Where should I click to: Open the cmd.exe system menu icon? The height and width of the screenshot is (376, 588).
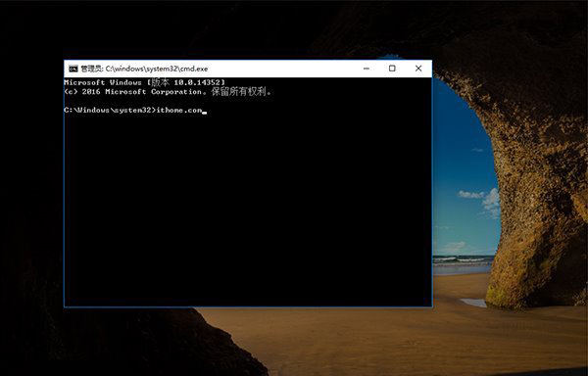(x=73, y=69)
